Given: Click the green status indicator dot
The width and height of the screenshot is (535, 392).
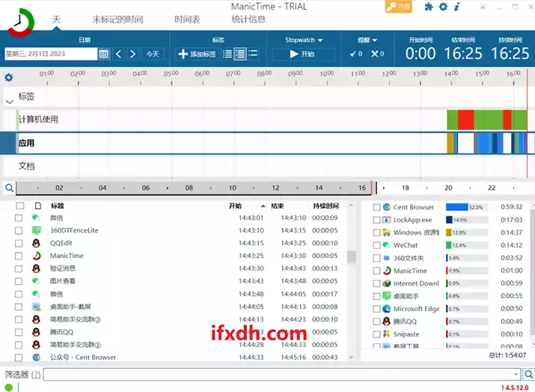Looking at the screenshot, I should pyautogui.click(x=8, y=388).
